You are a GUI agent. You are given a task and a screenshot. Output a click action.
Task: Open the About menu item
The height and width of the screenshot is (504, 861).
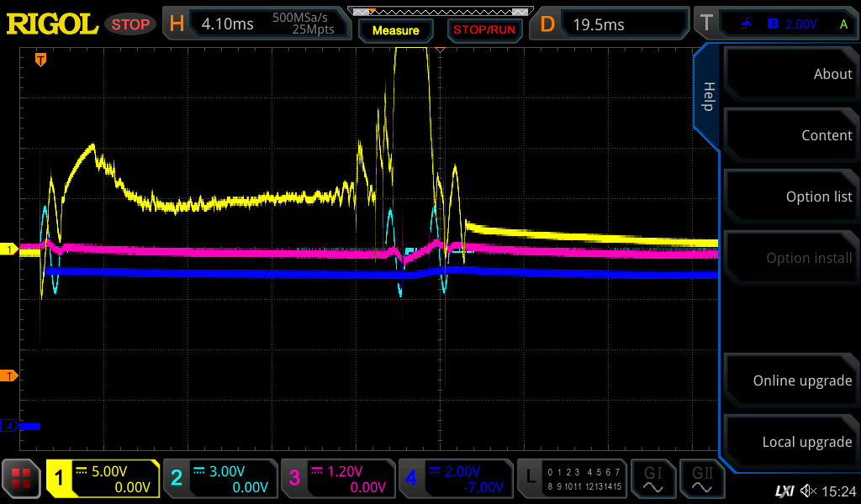coord(790,74)
